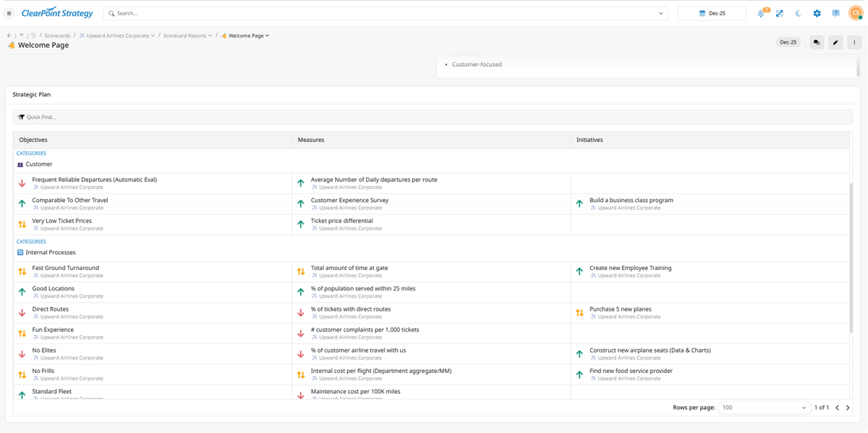
Task: Click the status icon beside Internal cost per flight
Action: [x=301, y=374]
